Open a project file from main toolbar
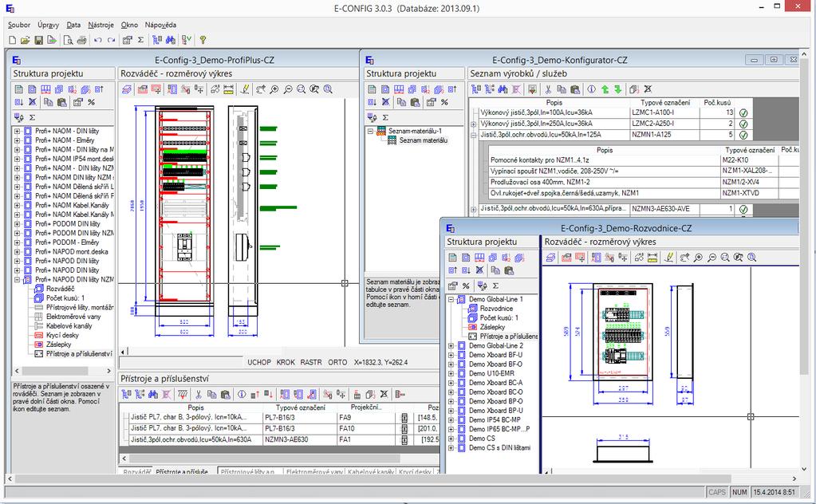The height and width of the screenshot is (504, 816). point(25,40)
